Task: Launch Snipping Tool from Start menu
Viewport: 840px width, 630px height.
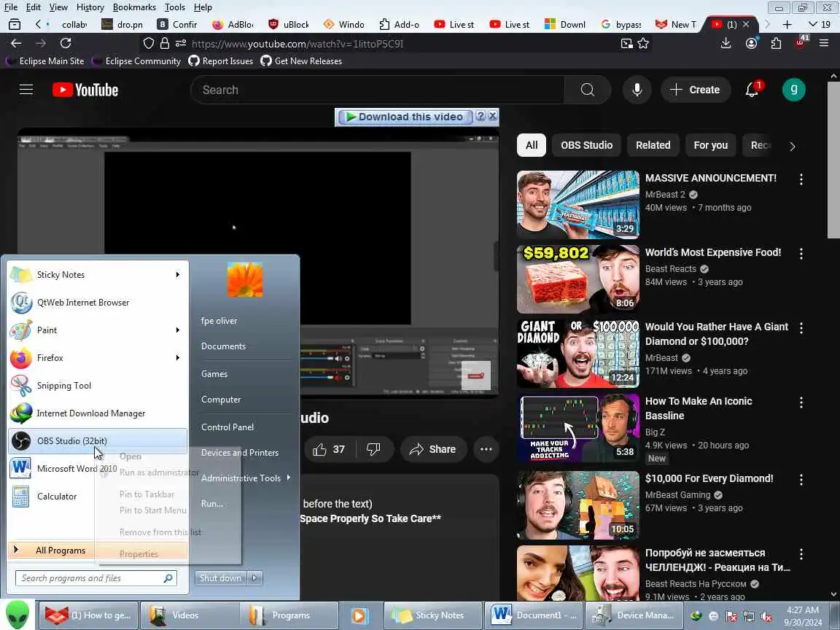Action: coord(98,386)
